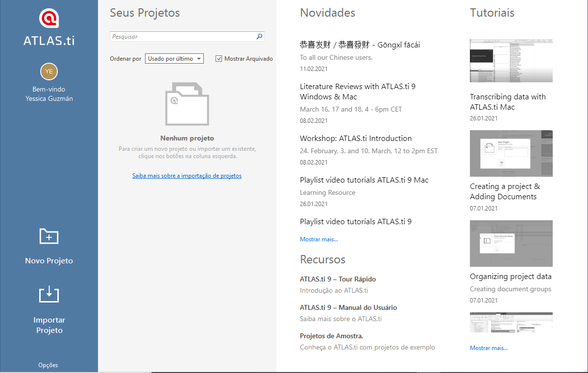The image size is (588, 373).
Task: Open the Gōngxǐ fācái news item
Action: pos(360,45)
